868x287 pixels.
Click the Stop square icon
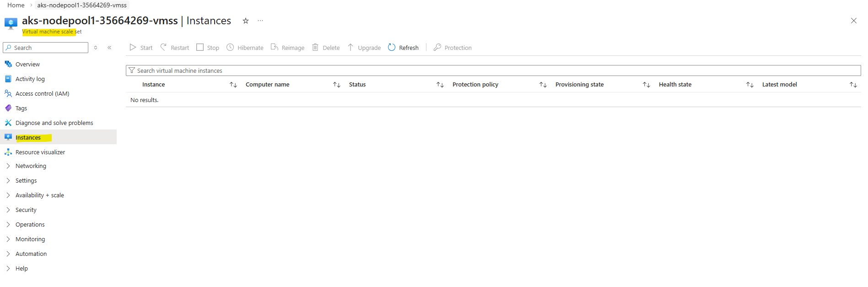click(x=200, y=47)
